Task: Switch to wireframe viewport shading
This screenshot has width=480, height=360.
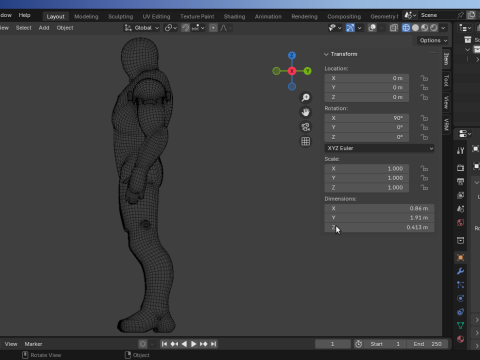Action: click(406, 28)
